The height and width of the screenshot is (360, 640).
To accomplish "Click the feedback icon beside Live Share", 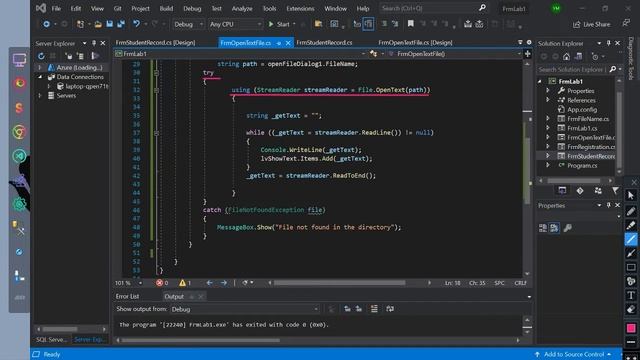I will pos(626,23).
